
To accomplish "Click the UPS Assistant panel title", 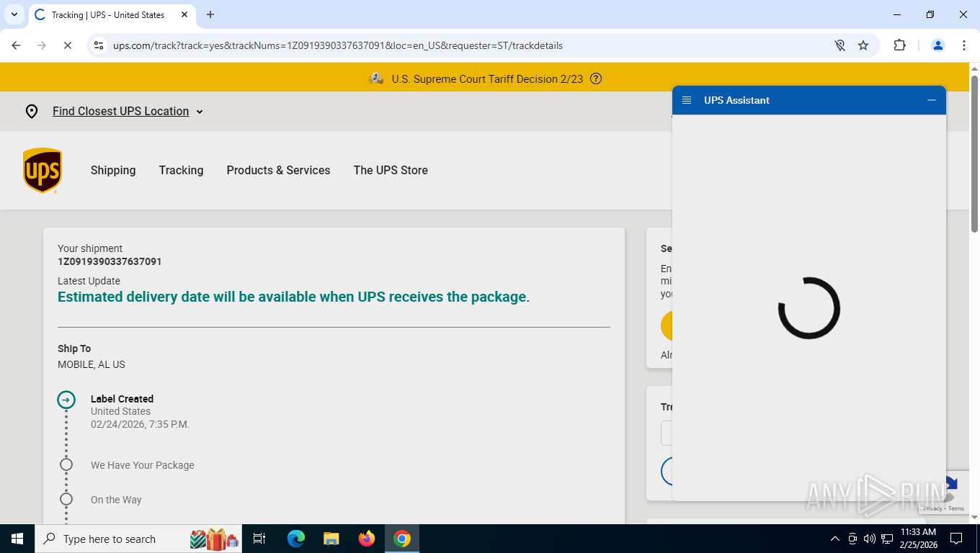I will point(736,100).
